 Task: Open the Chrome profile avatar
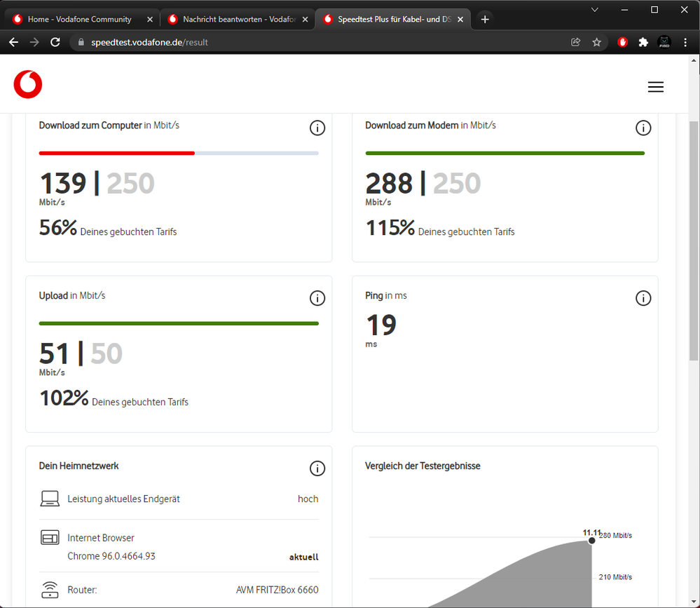point(664,42)
